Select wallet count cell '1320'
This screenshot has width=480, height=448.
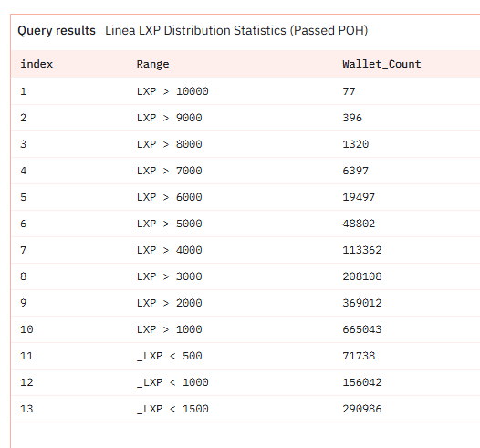tap(355, 144)
